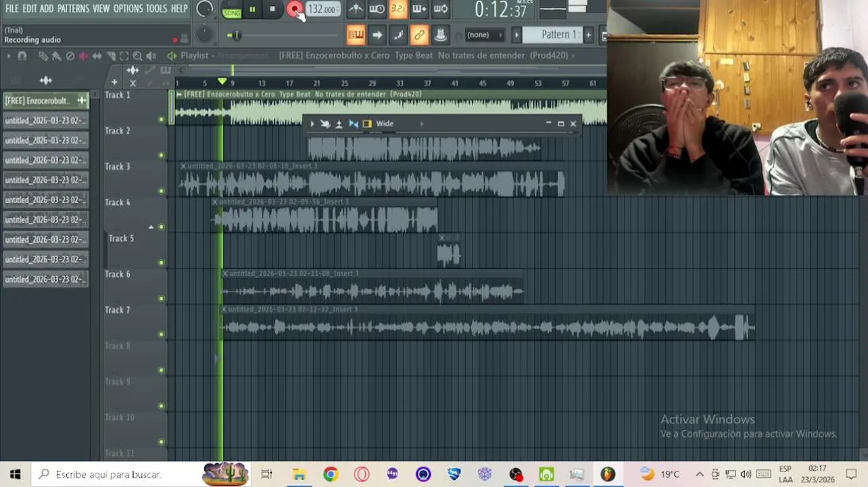Image resolution: width=868 pixels, height=487 pixels.
Task: Click the blue arrows icon in floating panel
Action: point(353,124)
